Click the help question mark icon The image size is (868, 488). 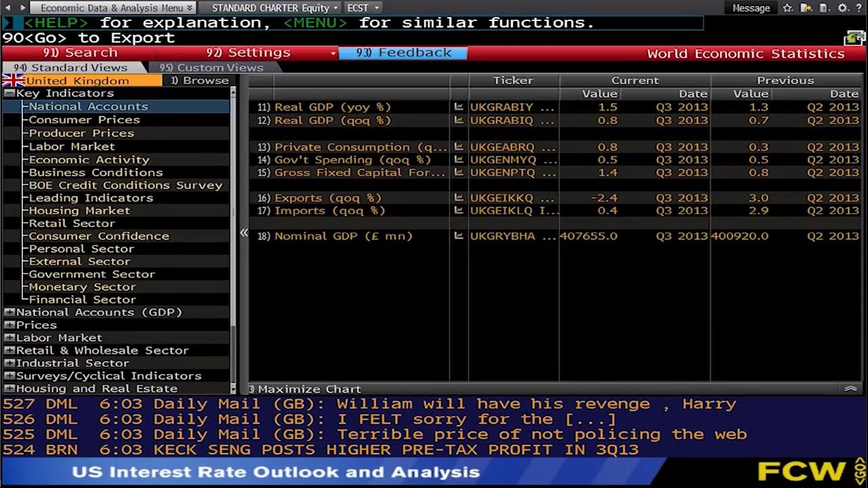(x=859, y=8)
